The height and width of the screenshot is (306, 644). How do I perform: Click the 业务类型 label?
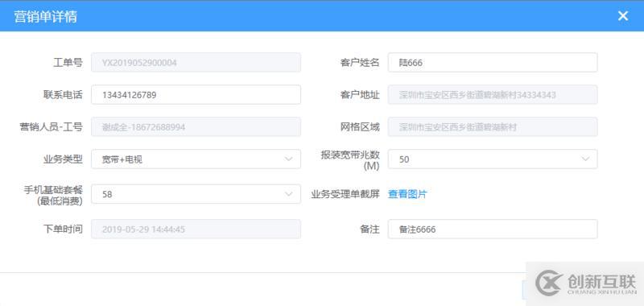click(63, 159)
